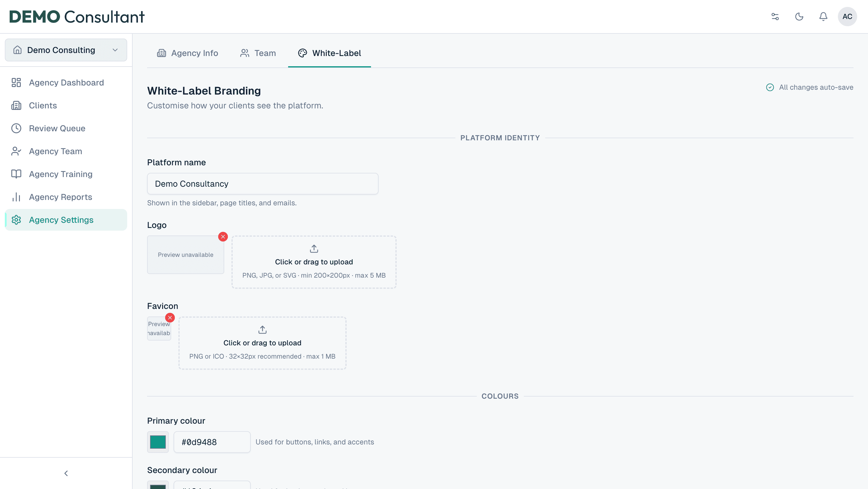Click the Agency Reports bar chart icon
The height and width of the screenshot is (489, 868).
(x=16, y=197)
